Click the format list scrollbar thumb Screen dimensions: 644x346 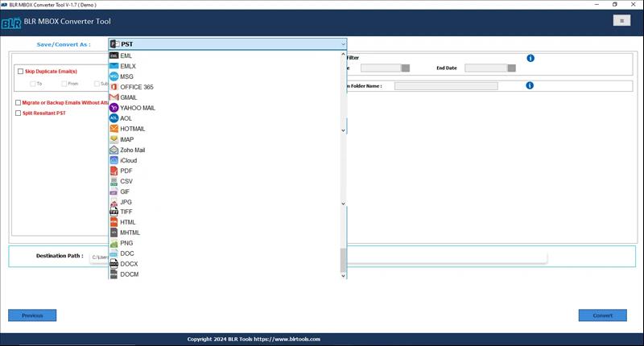coord(343,260)
